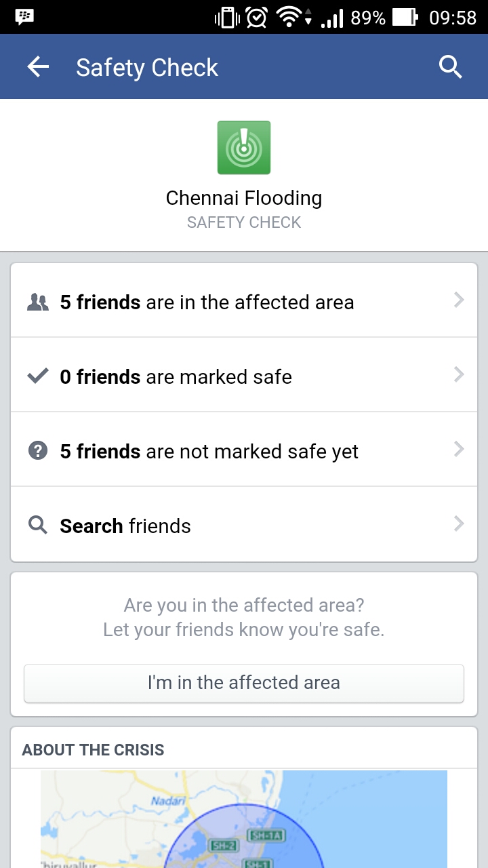Expand chevron for friends marked safe
Image resolution: width=488 pixels, height=868 pixels.
pyautogui.click(x=459, y=375)
